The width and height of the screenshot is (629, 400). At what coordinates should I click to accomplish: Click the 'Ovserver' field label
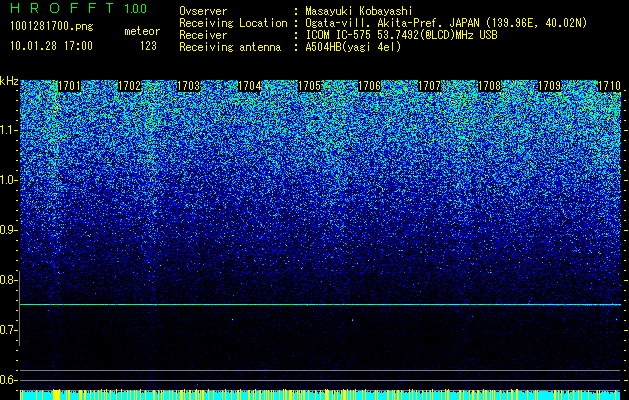203,11
